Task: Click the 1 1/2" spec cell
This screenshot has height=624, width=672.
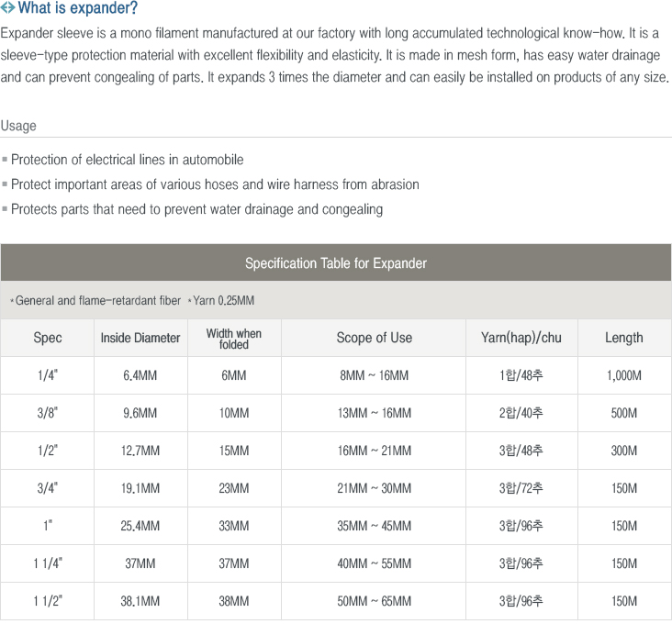Action: click(48, 601)
